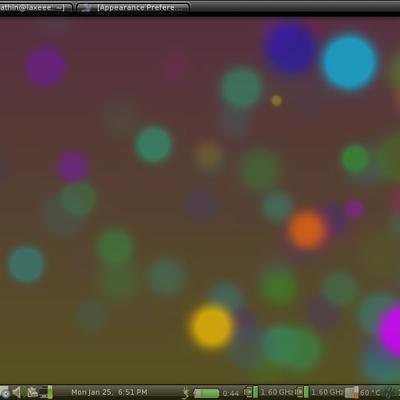Viewport: 400px width, 400px height.
Task: Click the system monitor graph next to the network icon
Action: (46, 392)
